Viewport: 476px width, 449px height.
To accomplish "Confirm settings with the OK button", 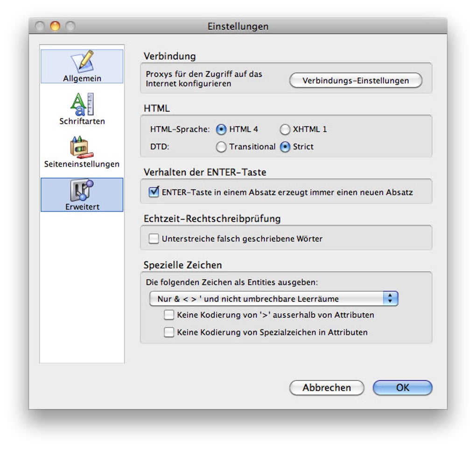I will (x=403, y=388).
